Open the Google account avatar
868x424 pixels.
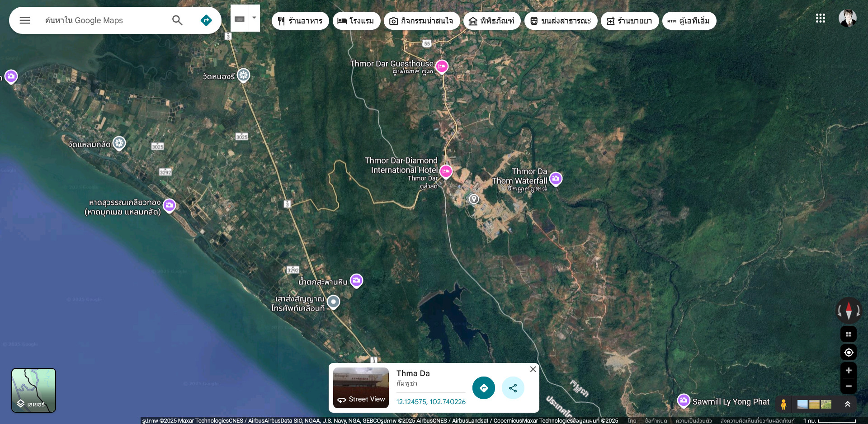click(848, 18)
